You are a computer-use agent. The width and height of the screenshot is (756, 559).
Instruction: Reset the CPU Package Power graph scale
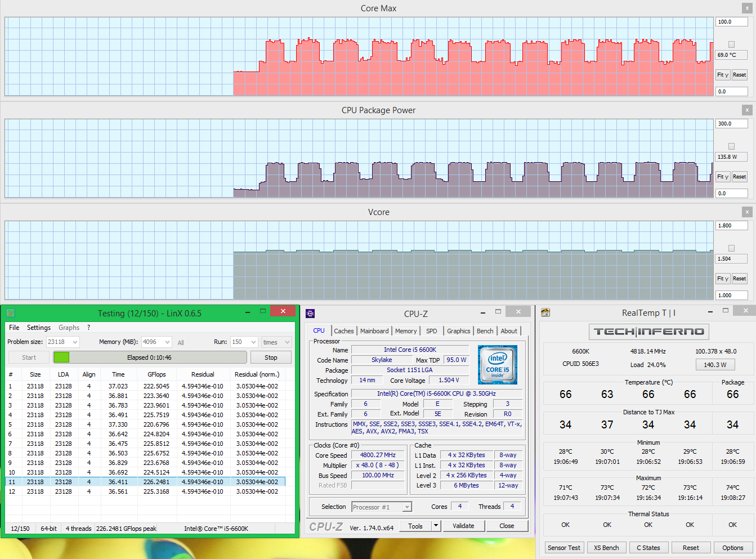pyautogui.click(x=739, y=177)
